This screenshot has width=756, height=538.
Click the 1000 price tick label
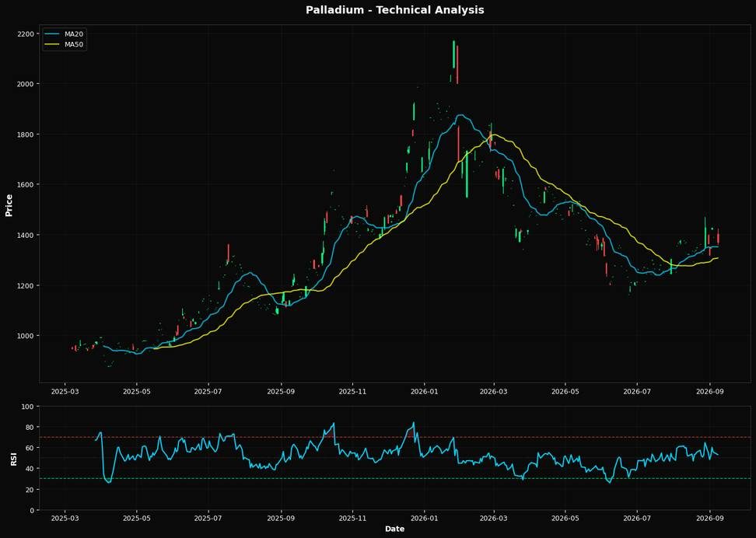click(x=25, y=336)
